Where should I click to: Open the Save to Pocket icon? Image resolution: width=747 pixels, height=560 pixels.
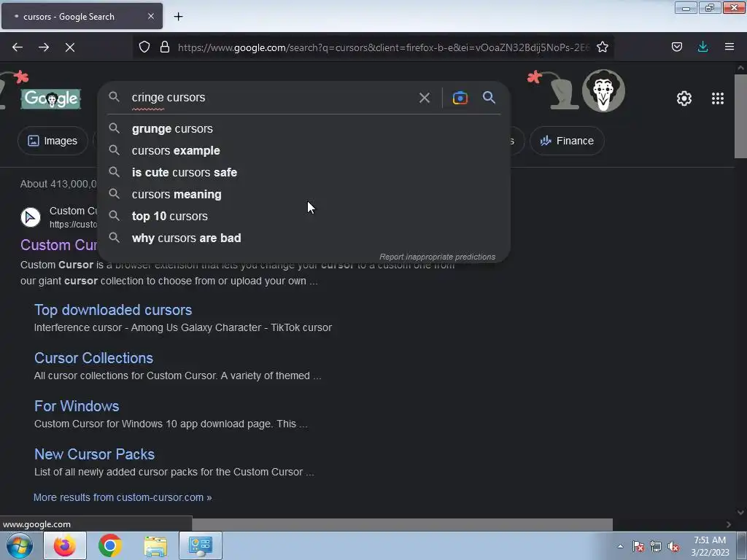click(x=677, y=47)
